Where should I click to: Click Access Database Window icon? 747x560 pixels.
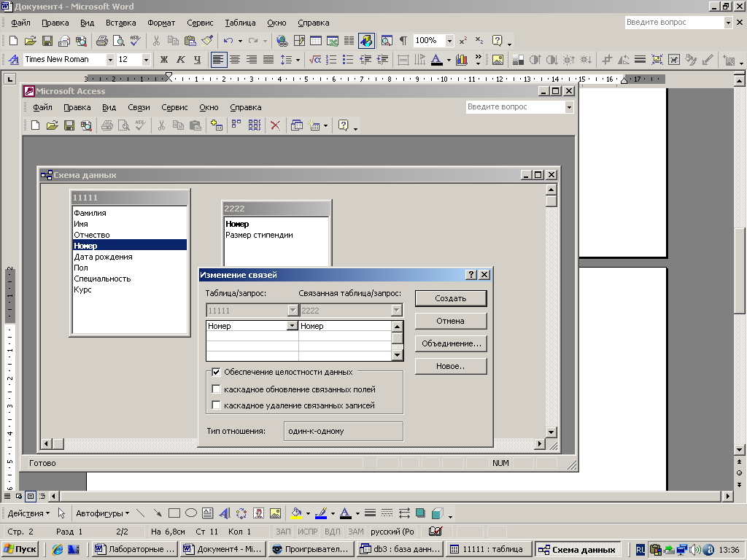point(296,125)
